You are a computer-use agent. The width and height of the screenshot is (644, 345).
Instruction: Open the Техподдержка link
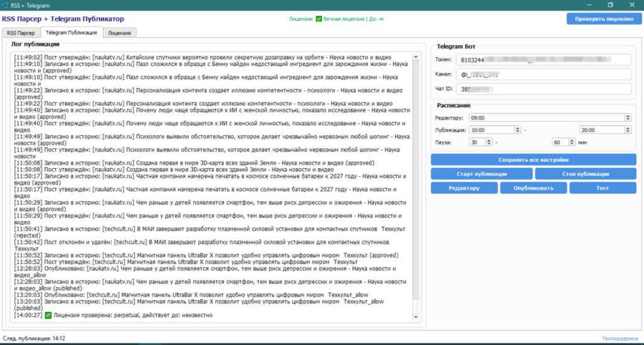pyautogui.click(x=620, y=339)
